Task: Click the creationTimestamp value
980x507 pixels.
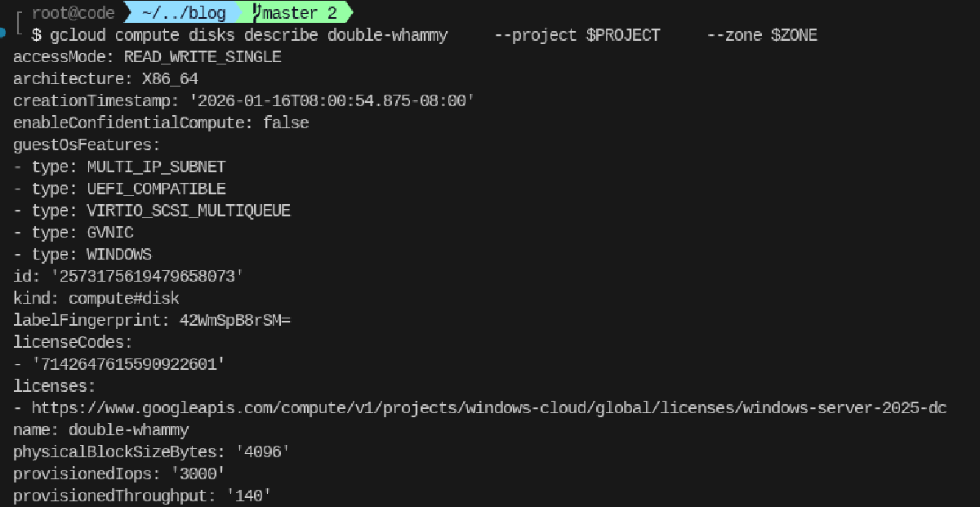Action: point(332,101)
